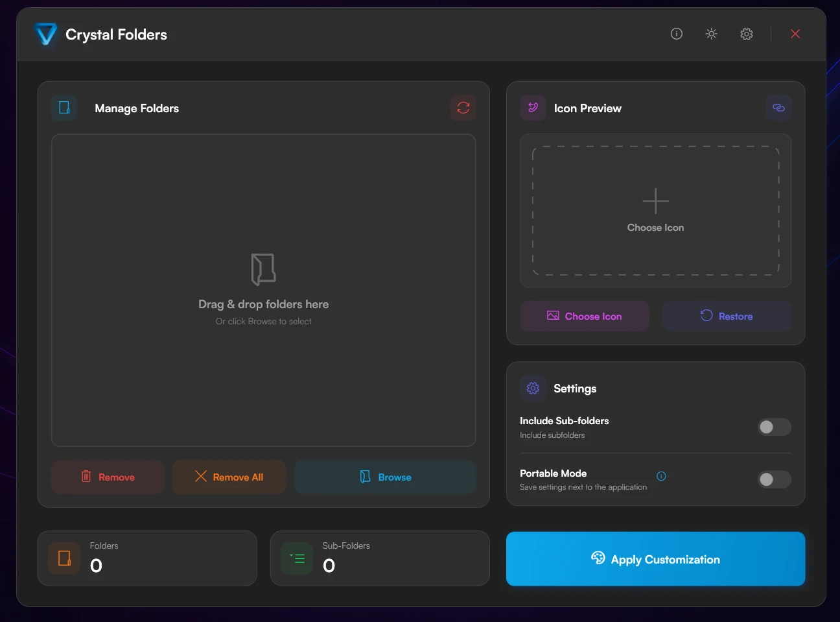
Task: Click the purple Choose Icon button
Action: [584, 316]
